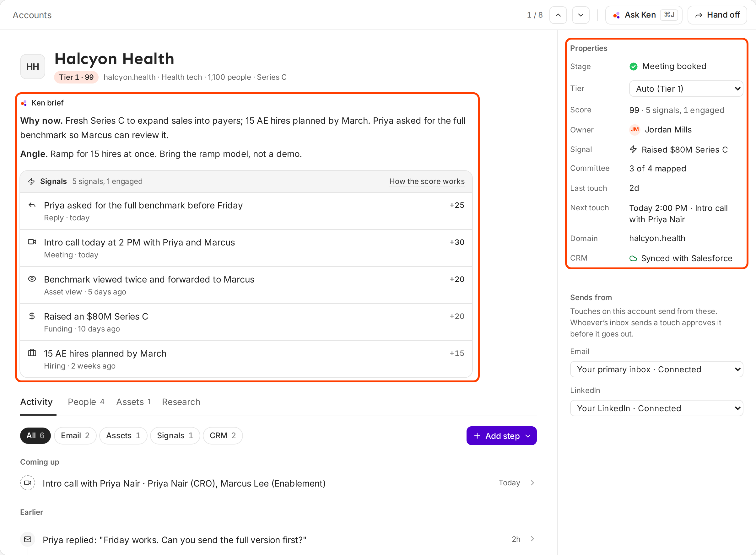Click the dashed video icon on upcoming intro call
This screenshot has height=555, width=756.
point(28,483)
